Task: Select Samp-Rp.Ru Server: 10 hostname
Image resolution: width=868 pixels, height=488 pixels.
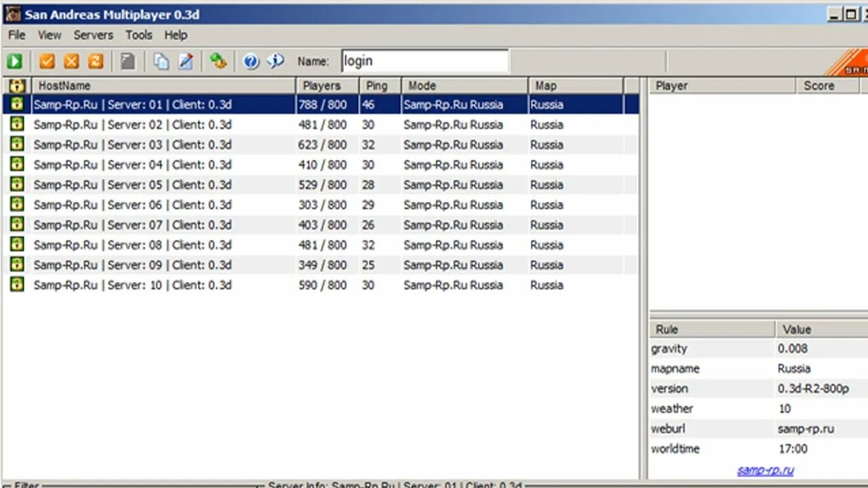Action: (133, 285)
